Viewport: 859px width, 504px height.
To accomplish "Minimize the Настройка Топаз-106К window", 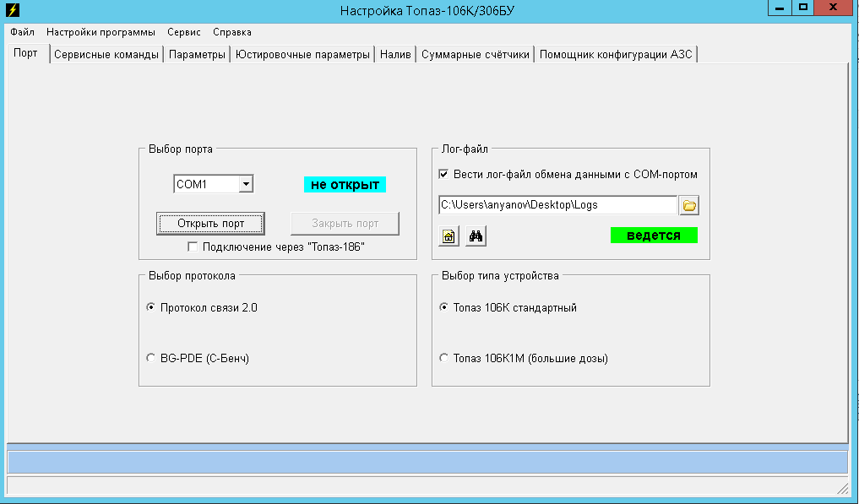I will pyautogui.click(x=780, y=8).
